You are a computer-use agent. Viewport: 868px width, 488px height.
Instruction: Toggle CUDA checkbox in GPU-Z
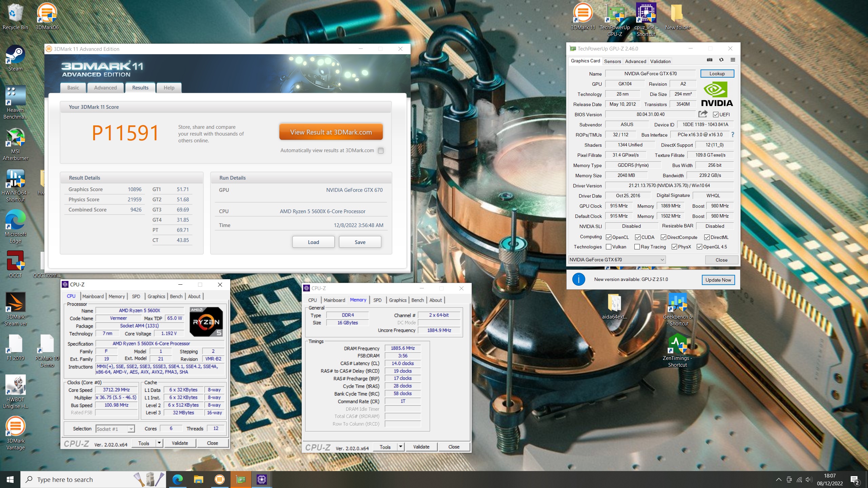coord(638,237)
